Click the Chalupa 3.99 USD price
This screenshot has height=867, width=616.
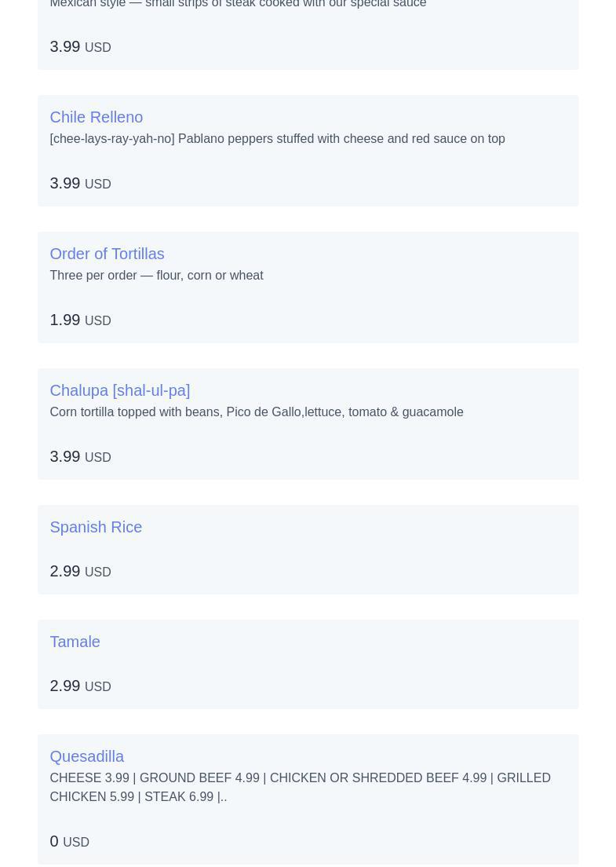(80, 457)
